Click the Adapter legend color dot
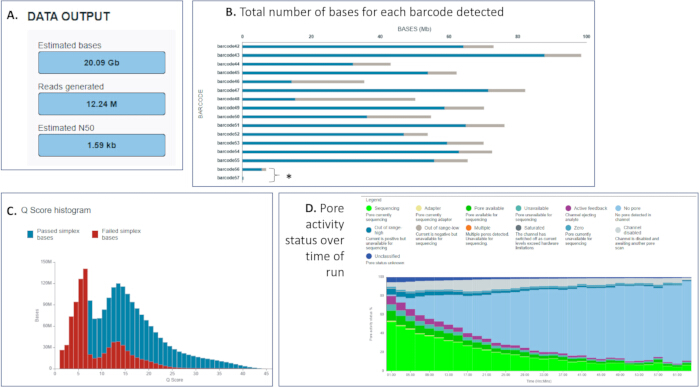This screenshot has height=387, width=700. pos(418,208)
